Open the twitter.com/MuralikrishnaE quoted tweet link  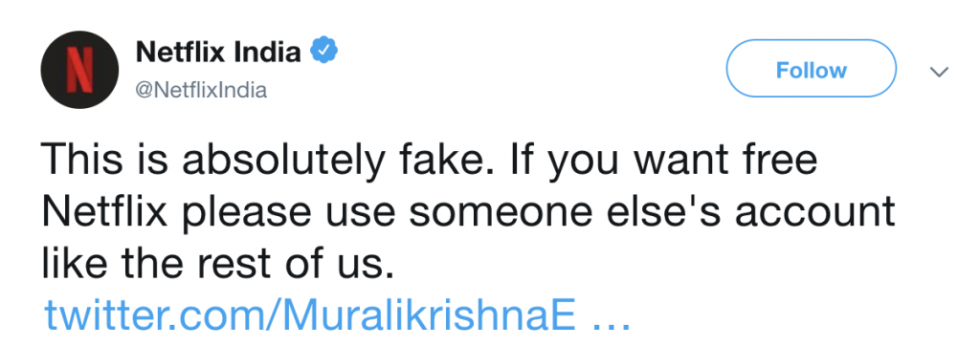[x=337, y=316]
